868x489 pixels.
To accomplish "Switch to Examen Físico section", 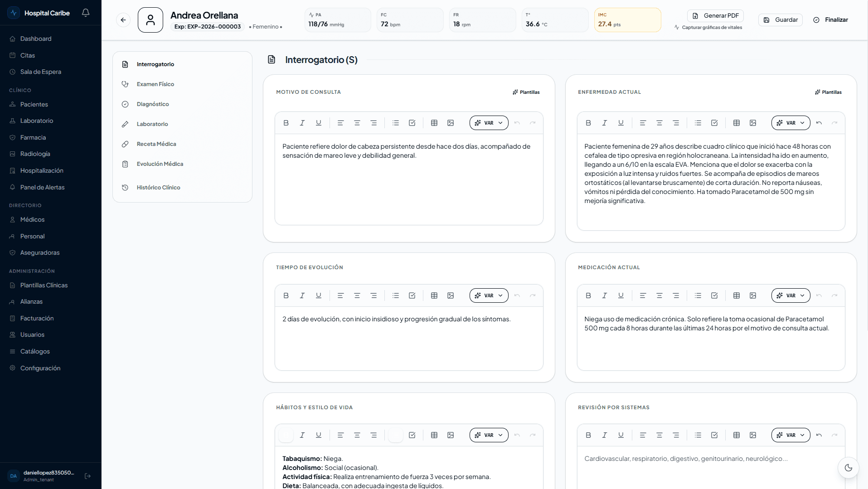I will coord(182,84).
